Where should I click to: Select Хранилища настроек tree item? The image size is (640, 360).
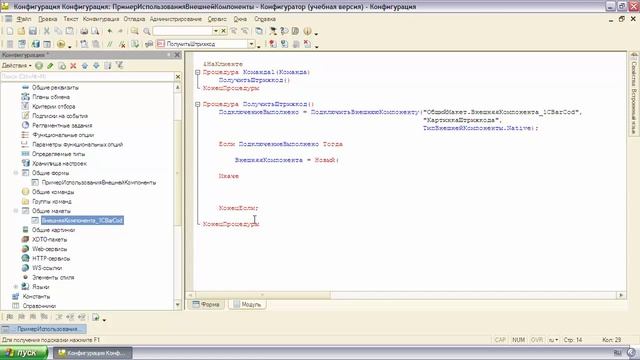[x=59, y=163]
